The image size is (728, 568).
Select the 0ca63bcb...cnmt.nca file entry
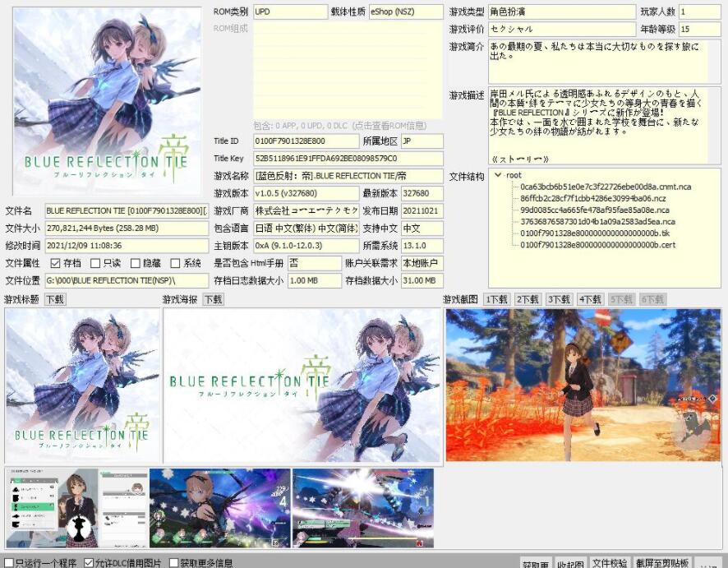click(606, 187)
